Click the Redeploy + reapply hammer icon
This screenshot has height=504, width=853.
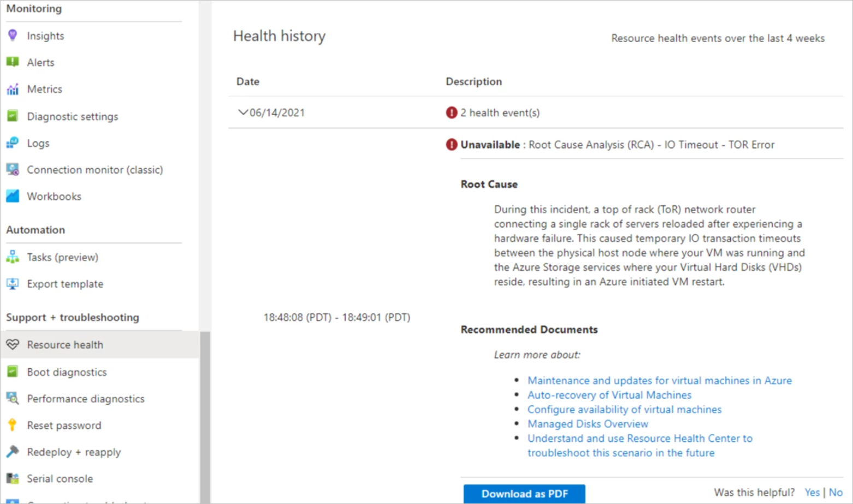(13, 452)
